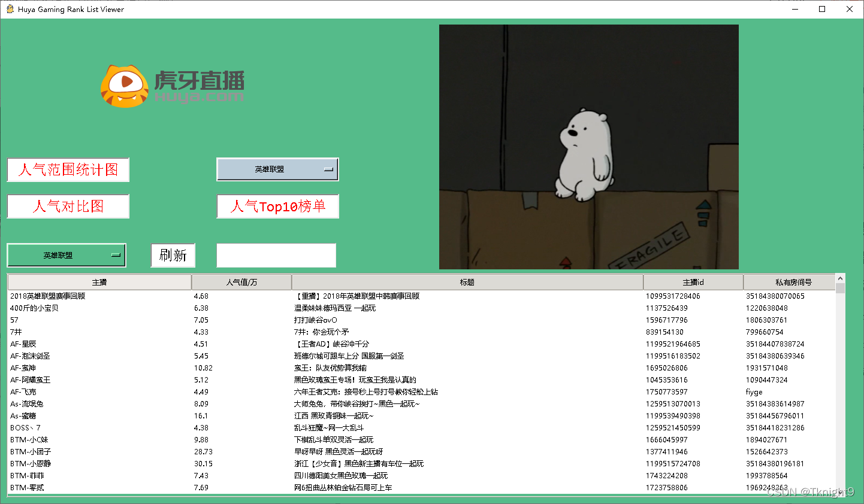Select row 2018英雄联盟赛事回顾

pos(421,296)
